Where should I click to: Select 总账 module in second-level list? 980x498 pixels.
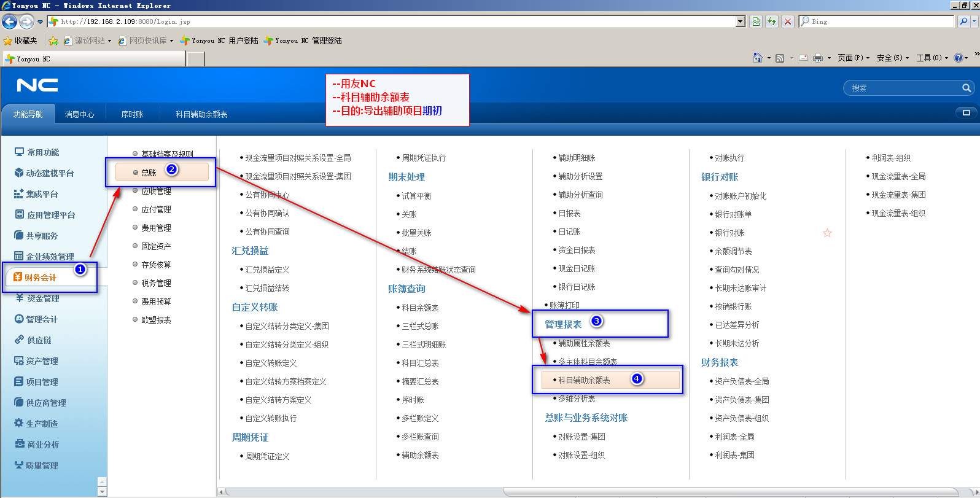[149, 173]
